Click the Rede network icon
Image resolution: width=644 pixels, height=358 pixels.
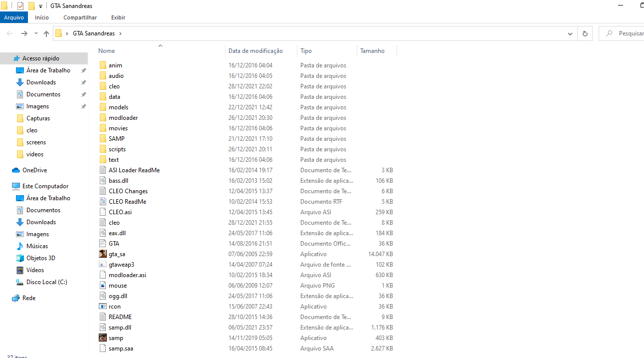[16, 298]
